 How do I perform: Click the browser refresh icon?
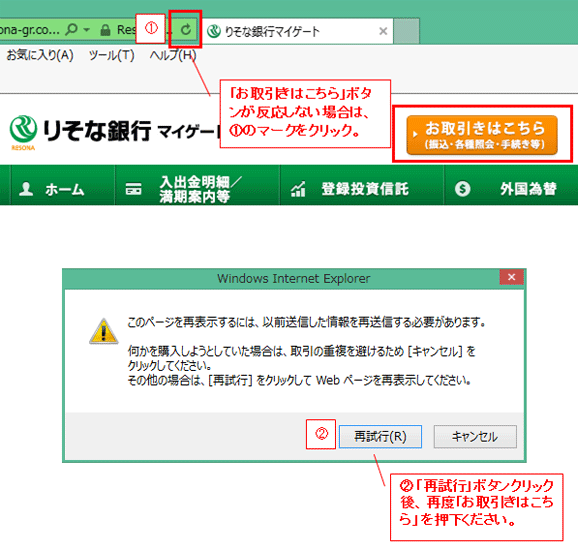click(186, 29)
